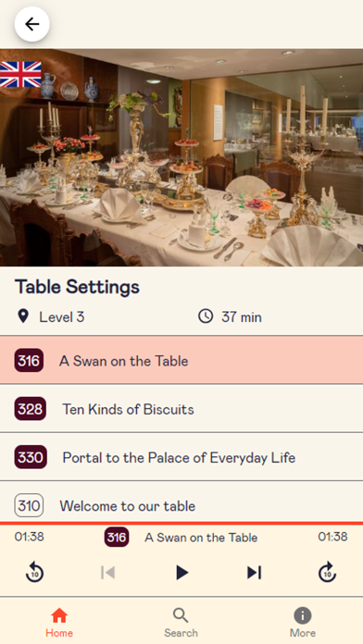The width and height of the screenshot is (363, 644).
Task: Select Ten Kinds of Biscuits stop
Action: coord(181,409)
